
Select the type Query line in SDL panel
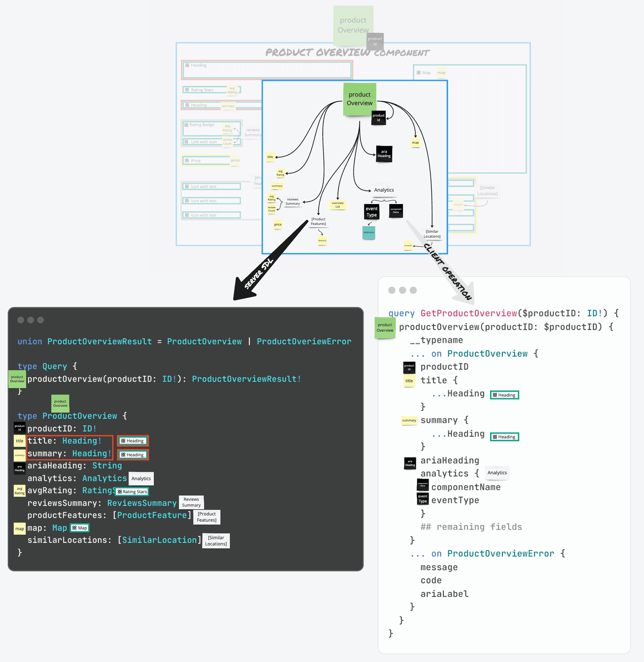(47, 367)
